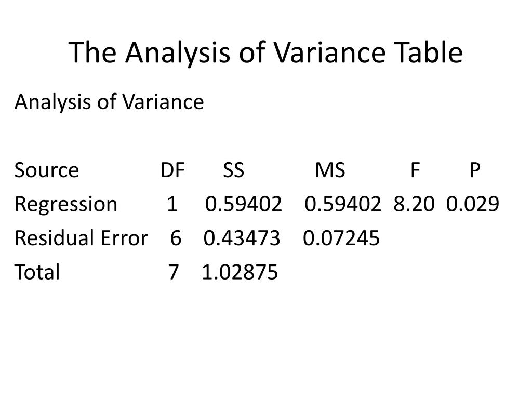Screen dimensions: 532x399
Task: Click the Total DF value 7
Action: (x=174, y=272)
